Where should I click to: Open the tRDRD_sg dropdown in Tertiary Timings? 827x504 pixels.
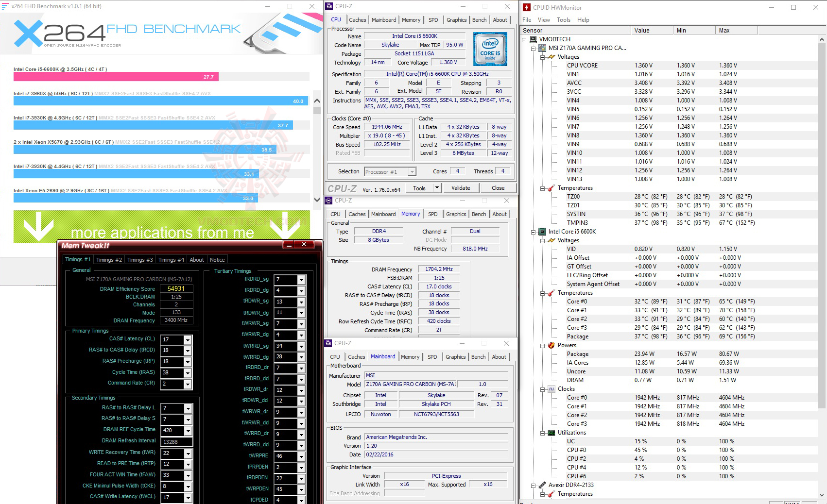tap(301, 280)
